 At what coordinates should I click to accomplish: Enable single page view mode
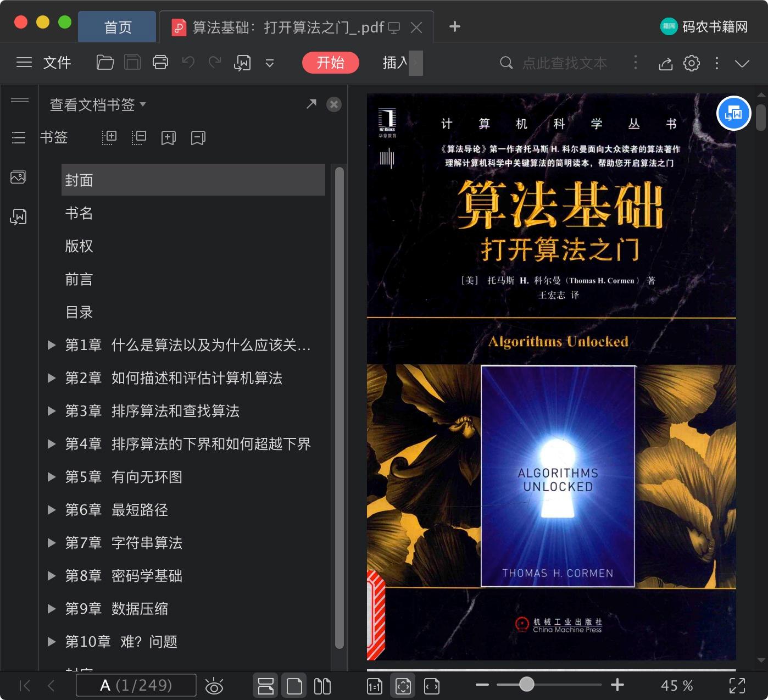(x=294, y=686)
